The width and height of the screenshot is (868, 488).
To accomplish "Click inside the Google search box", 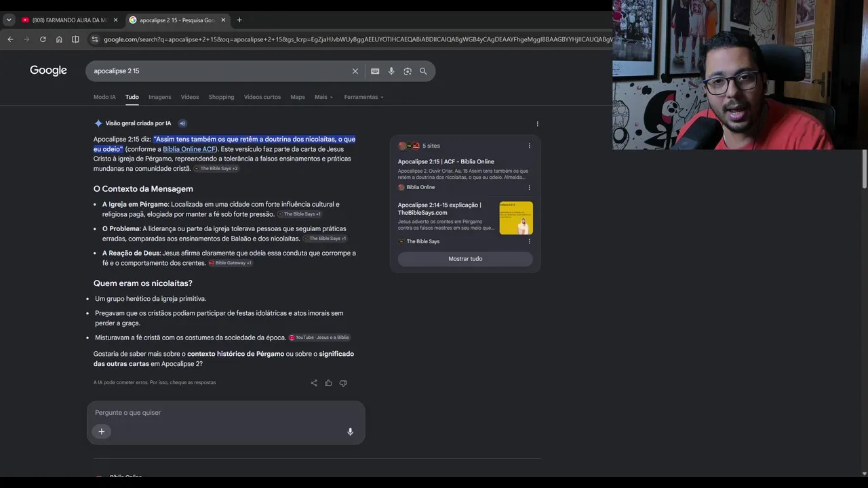I will pyautogui.click(x=220, y=71).
